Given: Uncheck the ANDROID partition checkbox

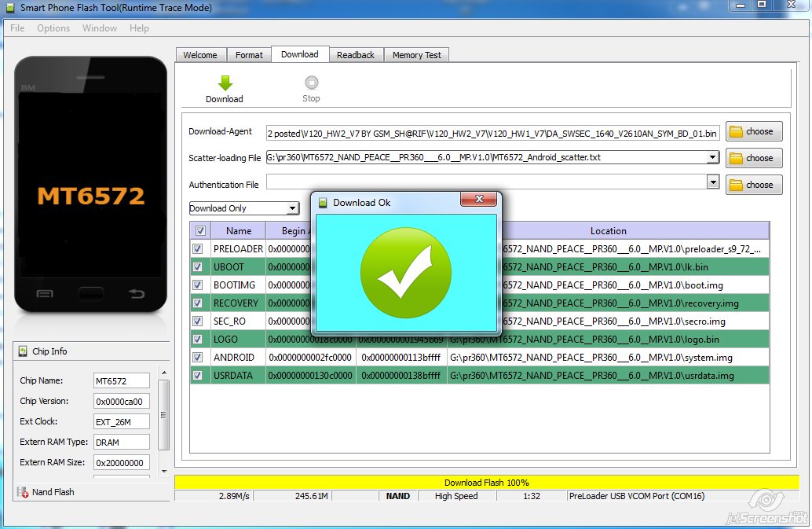Looking at the screenshot, I should point(197,358).
